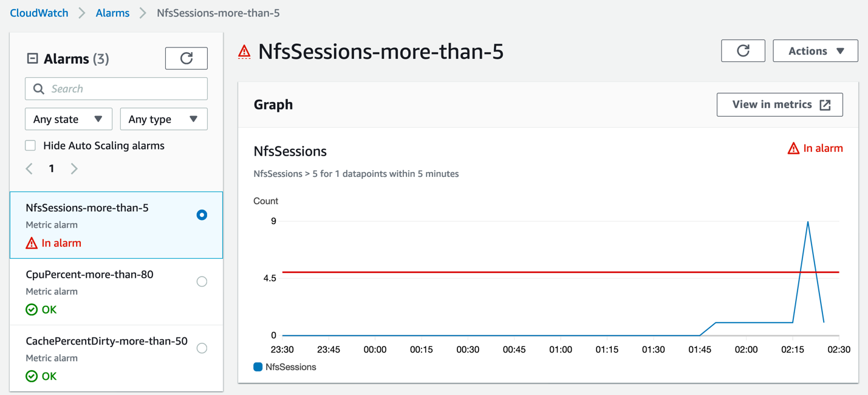Refresh the Alarms list

click(186, 58)
